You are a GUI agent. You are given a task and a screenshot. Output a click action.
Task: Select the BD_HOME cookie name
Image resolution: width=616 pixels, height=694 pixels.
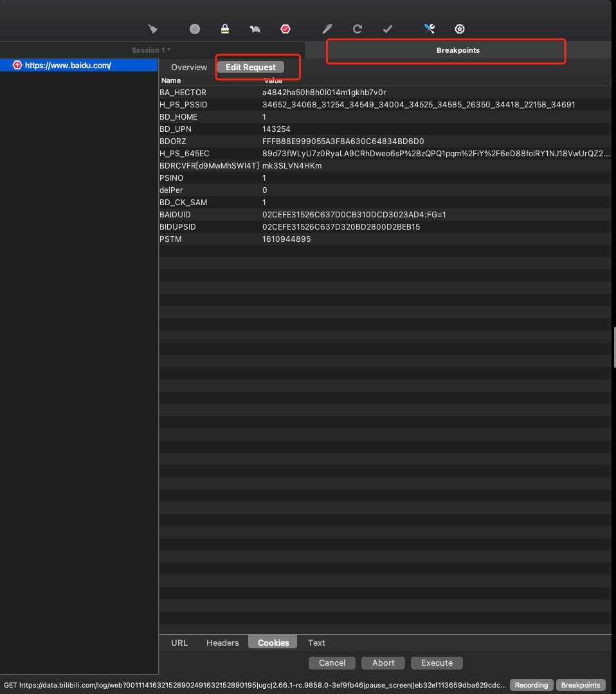(x=178, y=117)
